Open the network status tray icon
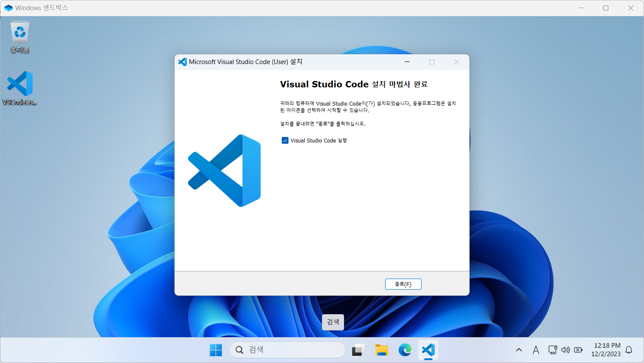This screenshot has height=363, width=644. (553, 350)
